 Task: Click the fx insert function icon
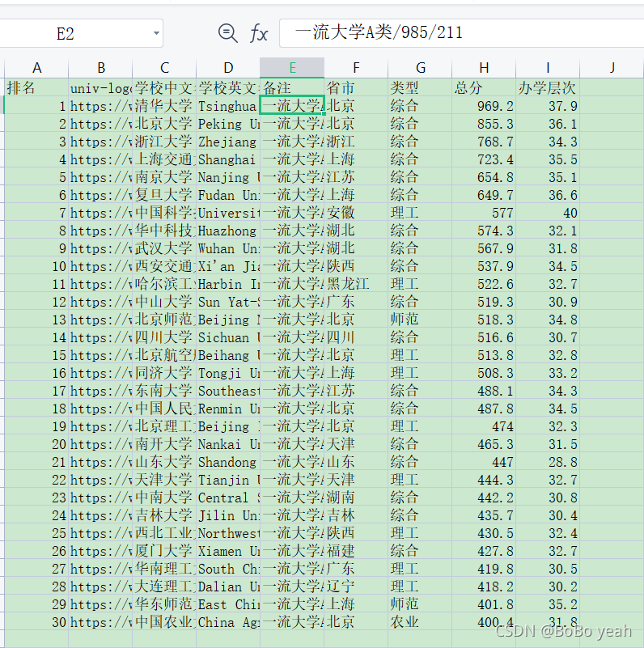click(259, 33)
